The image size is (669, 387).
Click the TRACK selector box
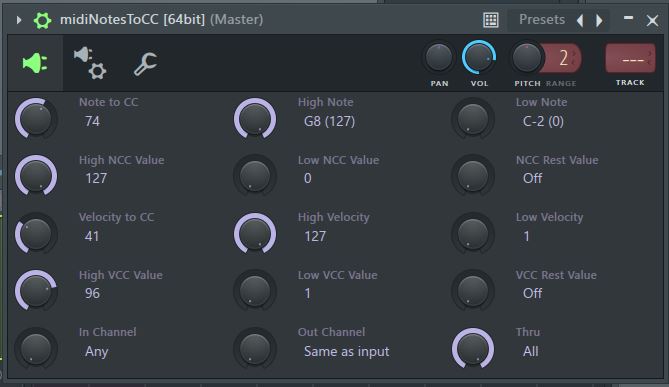point(630,58)
